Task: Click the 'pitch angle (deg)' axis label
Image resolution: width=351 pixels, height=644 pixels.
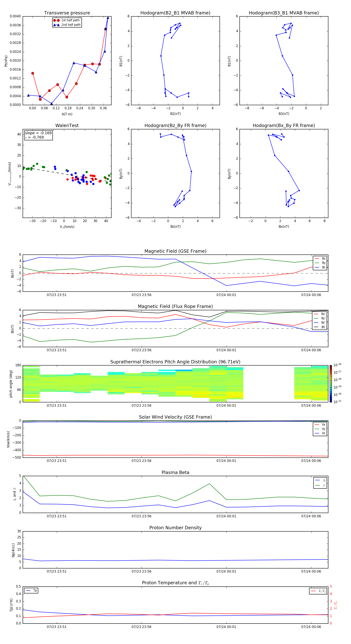Action: coord(11,384)
